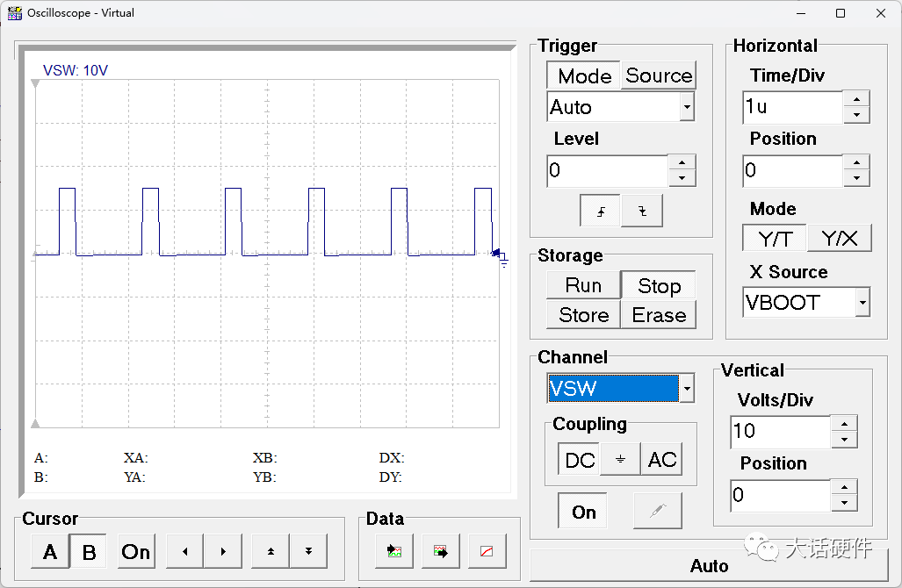Toggle the channel On button
The image size is (902, 588).
pyautogui.click(x=582, y=511)
